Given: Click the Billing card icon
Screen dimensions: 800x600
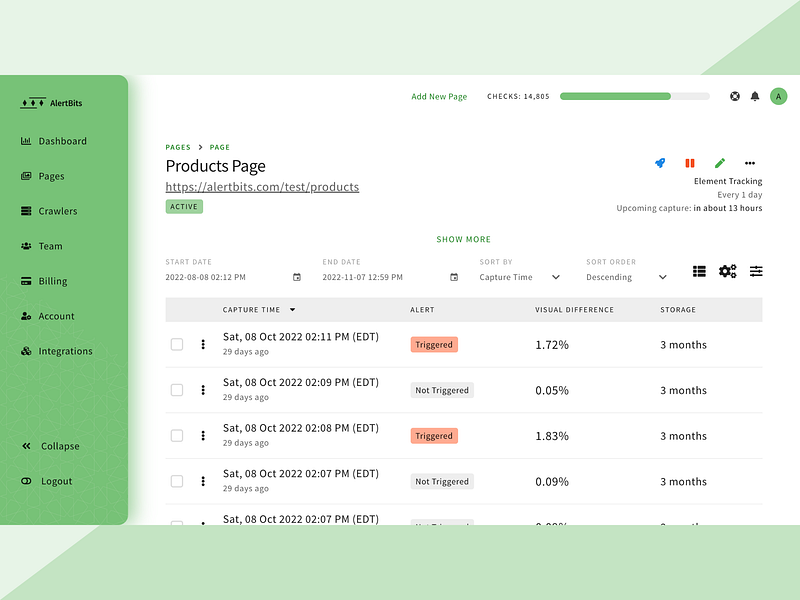Looking at the screenshot, I should [26, 281].
